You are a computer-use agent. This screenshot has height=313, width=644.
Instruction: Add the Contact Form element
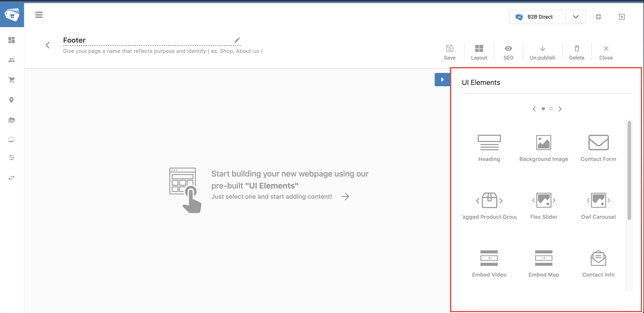pos(598,148)
